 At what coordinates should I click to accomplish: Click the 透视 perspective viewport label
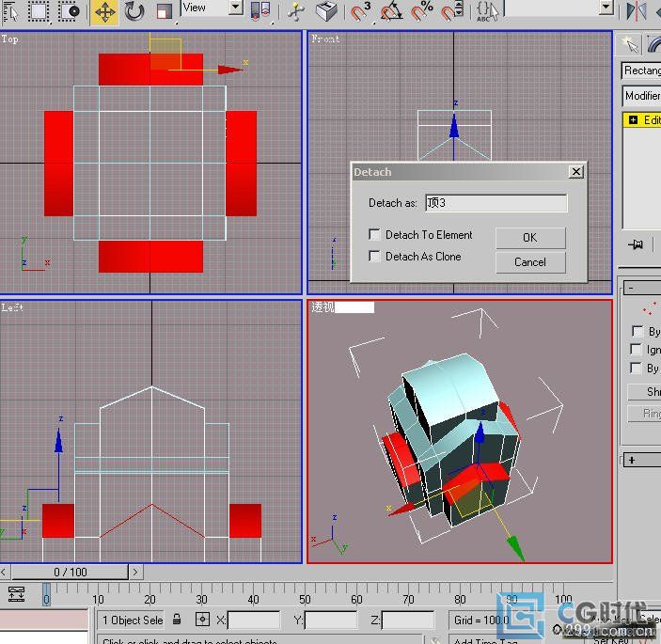point(323,306)
